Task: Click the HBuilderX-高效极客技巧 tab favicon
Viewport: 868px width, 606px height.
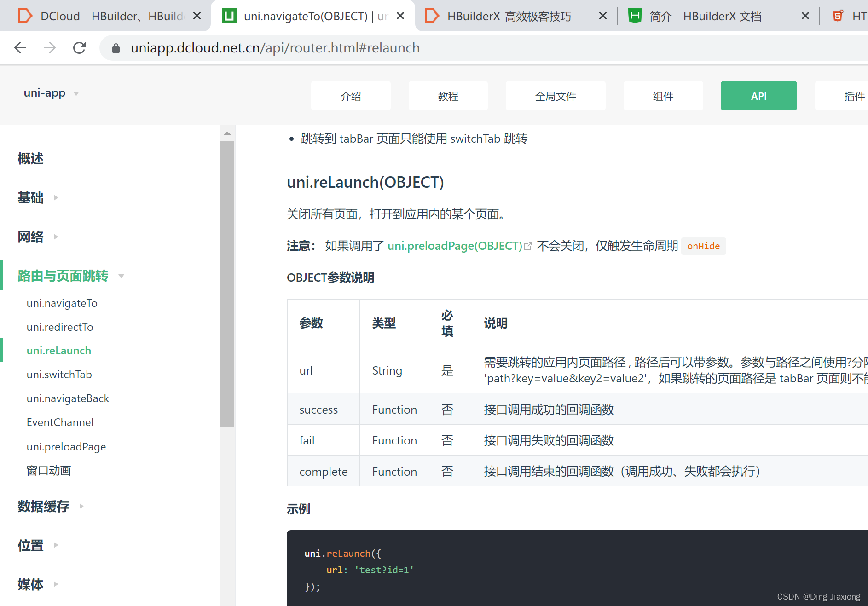Action: [x=432, y=16]
